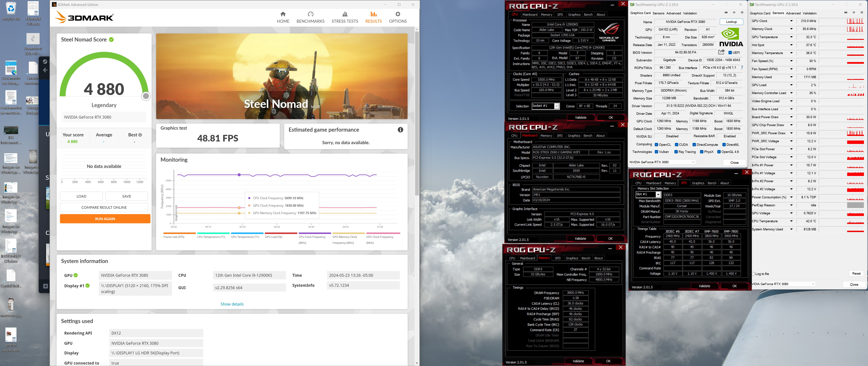Open Bench tab in top CPU-Z window
The width and height of the screenshot is (868, 366).
[x=588, y=14]
